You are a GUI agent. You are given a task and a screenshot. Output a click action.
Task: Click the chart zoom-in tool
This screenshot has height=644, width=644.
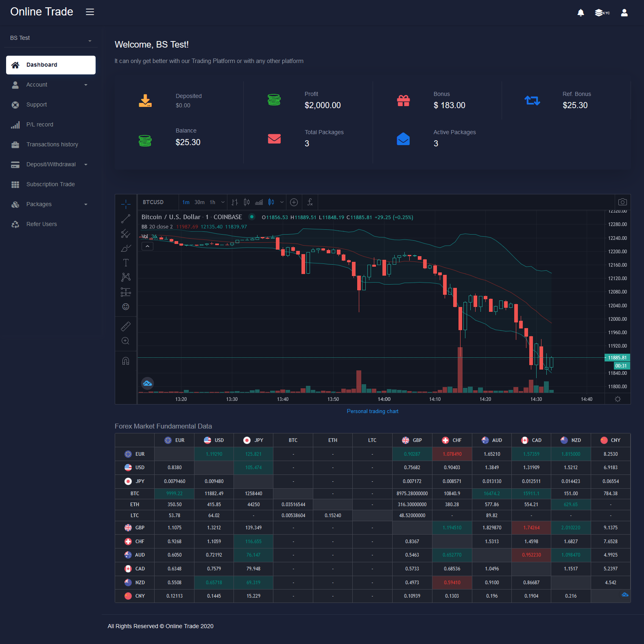pyautogui.click(x=126, y=341)
